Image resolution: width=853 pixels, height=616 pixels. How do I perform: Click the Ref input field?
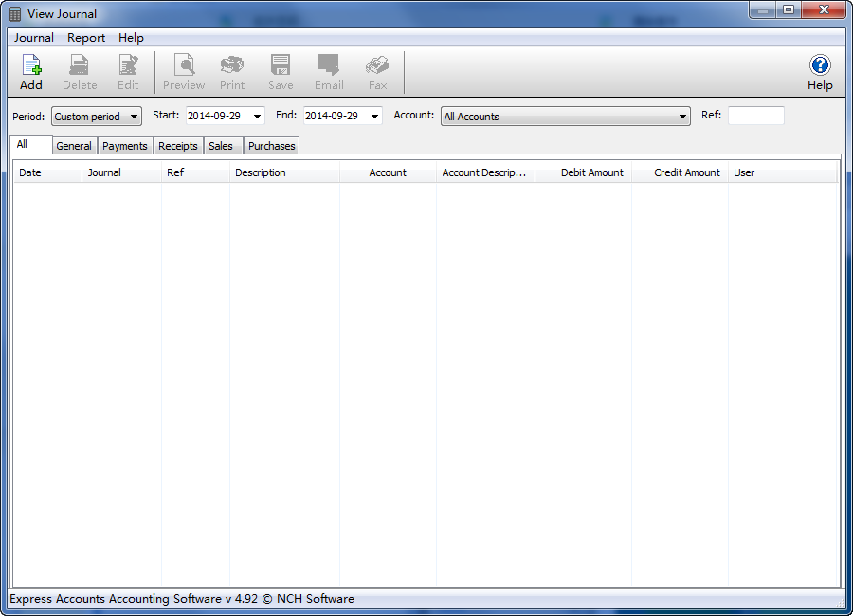click(x=755, y=116)
